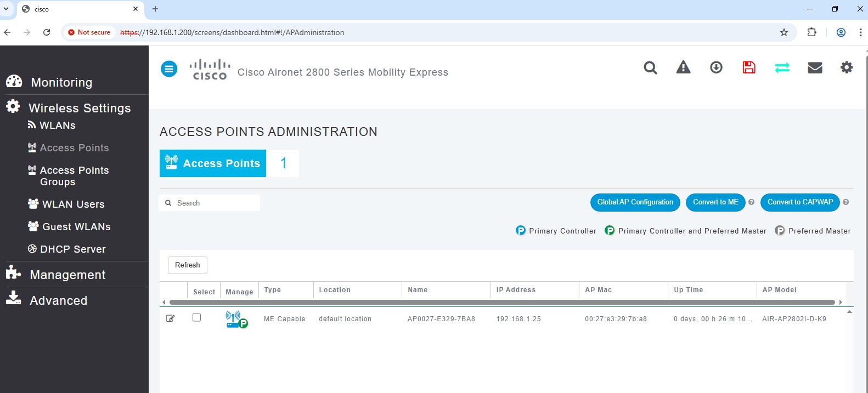Expand the Management sidebar section
The height and width of the screenshot is (393, 868).
click(67, 275)
